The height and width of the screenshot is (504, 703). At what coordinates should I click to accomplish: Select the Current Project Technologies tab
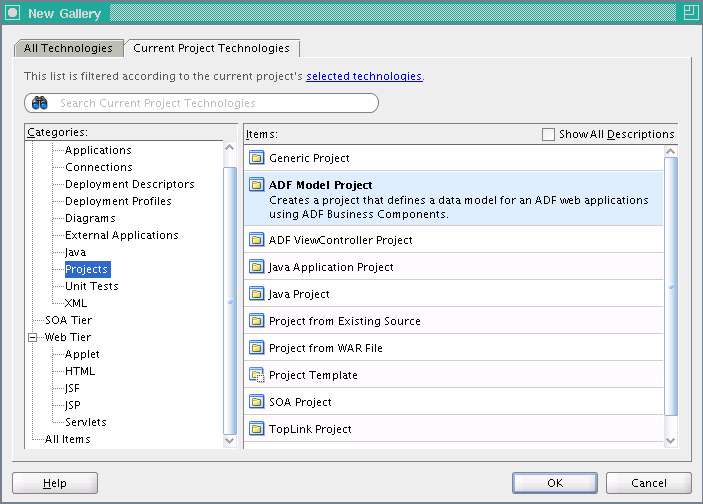tap(212, 48)
